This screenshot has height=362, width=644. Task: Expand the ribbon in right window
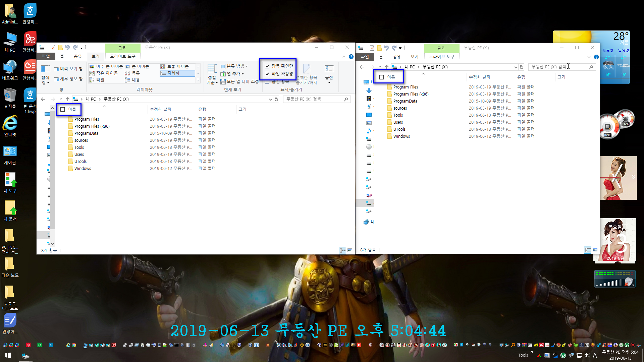pos(589,57)
